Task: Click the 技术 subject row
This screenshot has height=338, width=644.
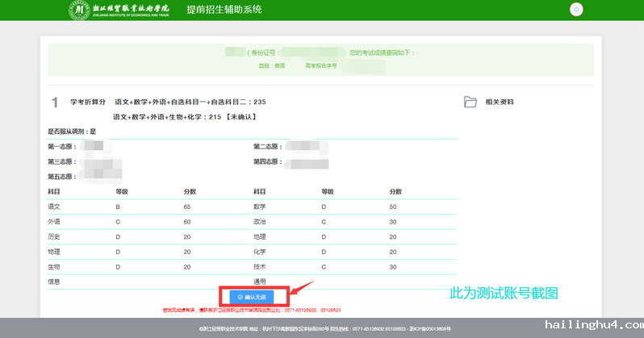Action: pyautogui.click(x=260, y=266)
